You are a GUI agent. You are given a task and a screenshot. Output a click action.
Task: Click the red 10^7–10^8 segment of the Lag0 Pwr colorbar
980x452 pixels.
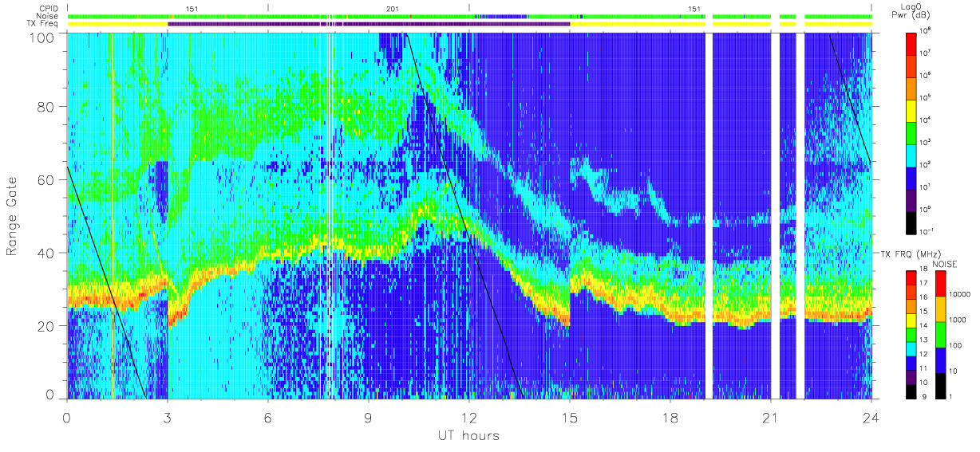point(911,43)
